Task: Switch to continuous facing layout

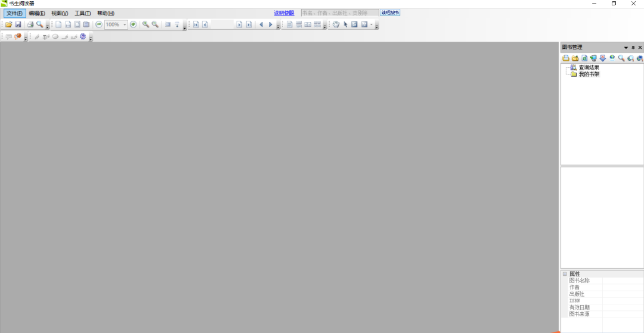Action: pyautogui.click(x=317, y=24)
